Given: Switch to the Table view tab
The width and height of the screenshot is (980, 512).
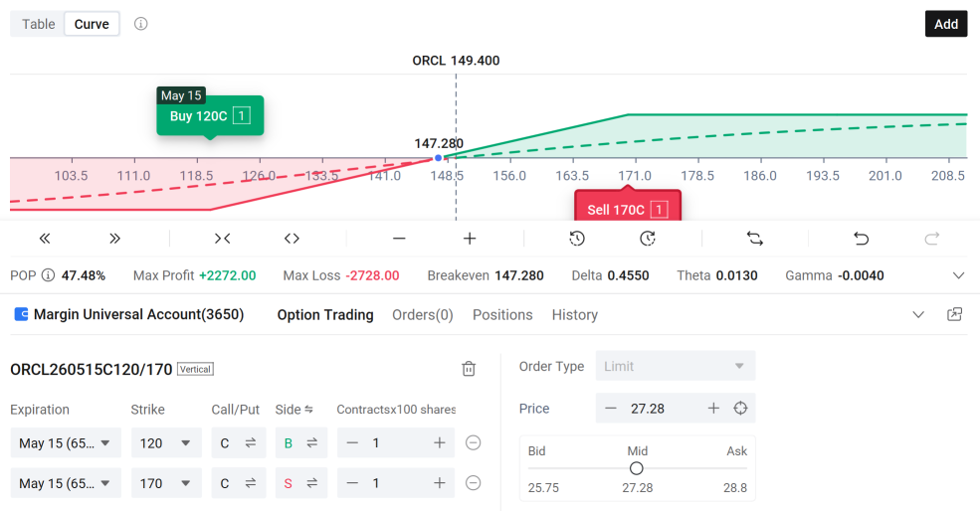Looking at the screenshot, I should click(38, 24).
